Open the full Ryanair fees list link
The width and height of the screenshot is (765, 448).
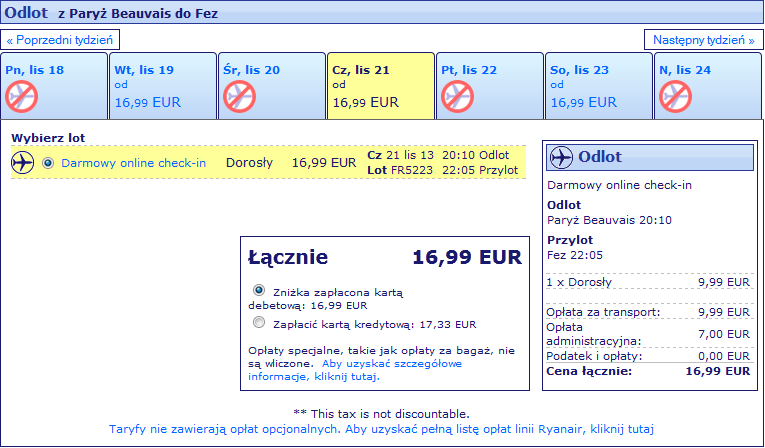381,429
